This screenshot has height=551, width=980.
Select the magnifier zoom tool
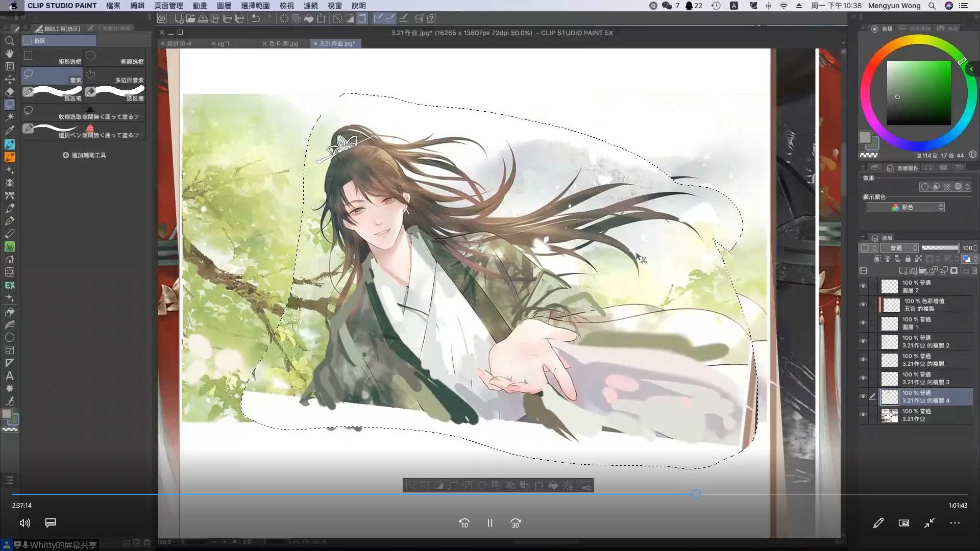point(9,41)
